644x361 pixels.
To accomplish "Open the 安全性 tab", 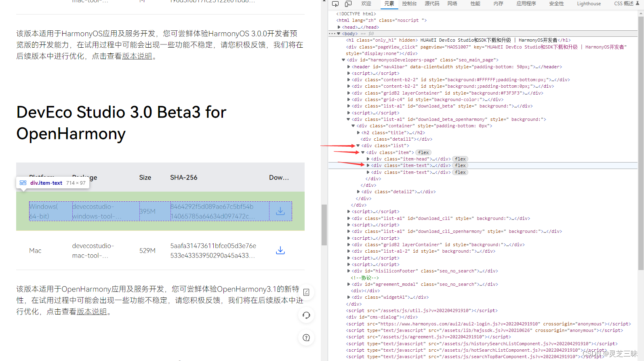I will [x=556, y=4].
